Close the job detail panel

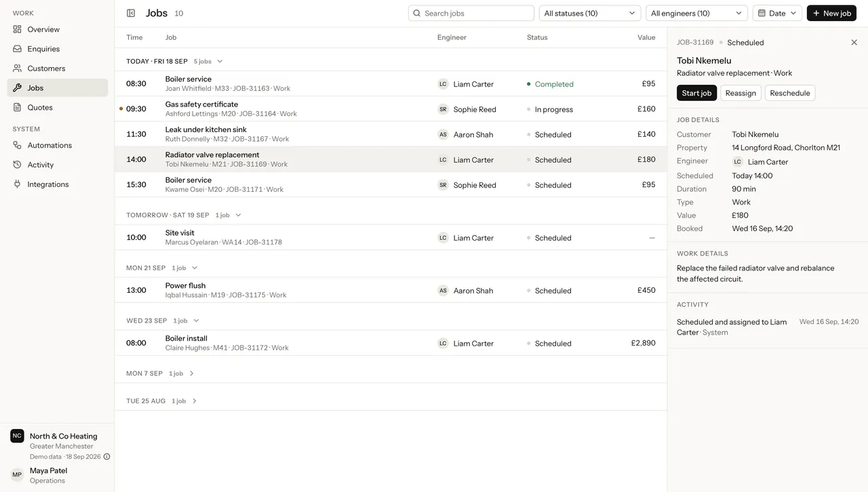coord(854,43)
